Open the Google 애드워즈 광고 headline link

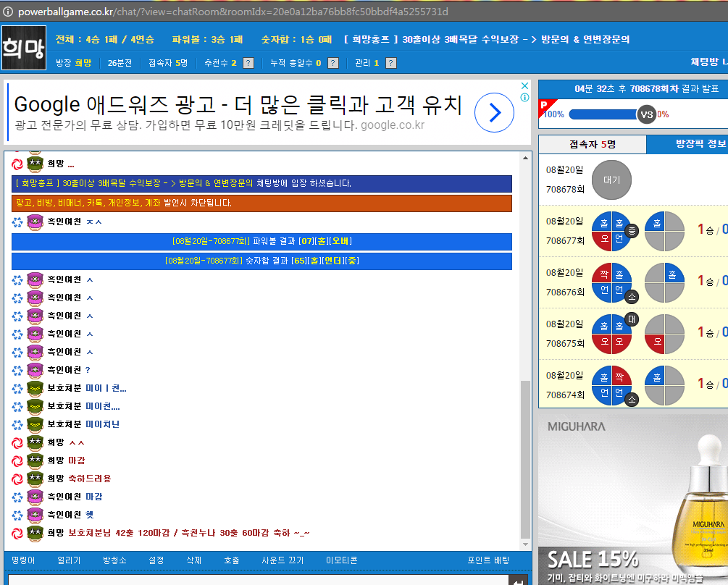pos(238,105)
